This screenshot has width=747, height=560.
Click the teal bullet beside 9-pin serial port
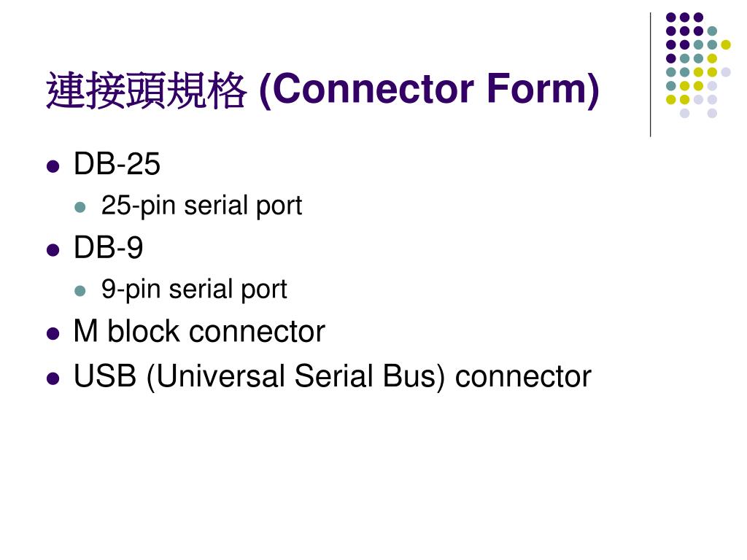(80, 291)
